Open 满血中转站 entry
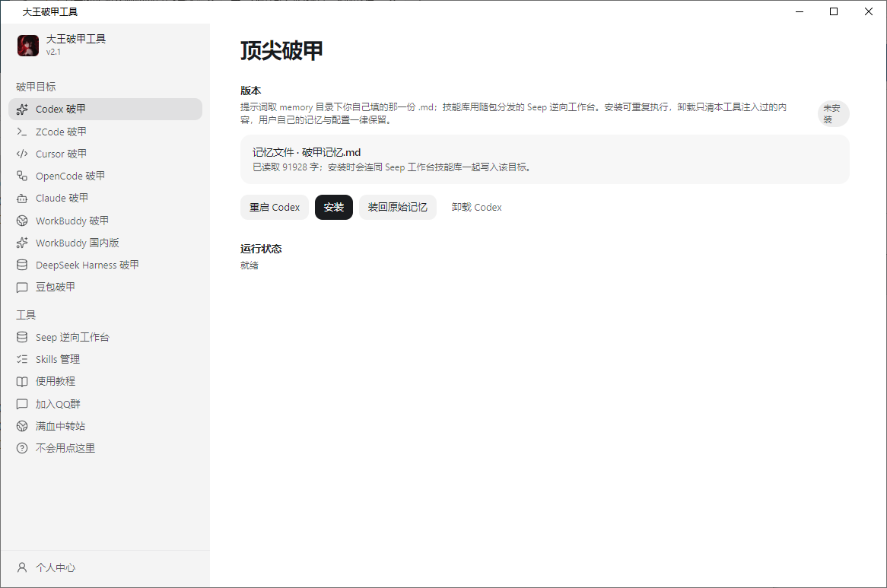 click(105, 426)
